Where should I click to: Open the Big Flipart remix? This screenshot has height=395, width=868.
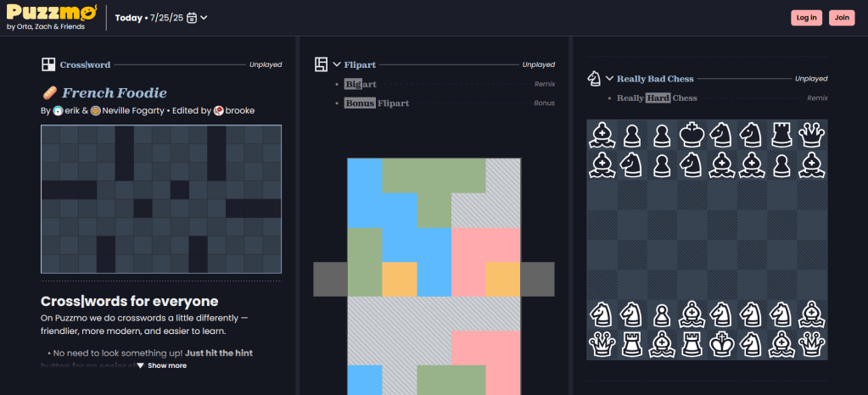tap(361, 84)
